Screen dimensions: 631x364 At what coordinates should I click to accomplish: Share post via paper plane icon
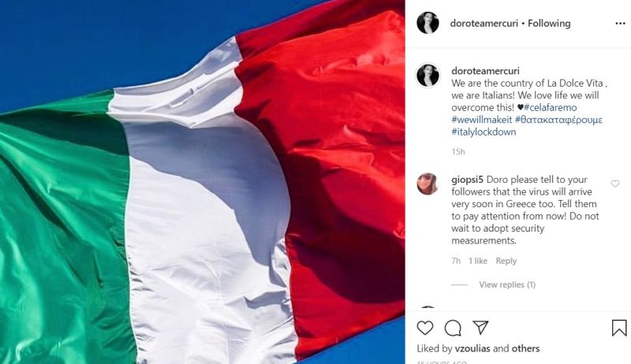[480, 328]
